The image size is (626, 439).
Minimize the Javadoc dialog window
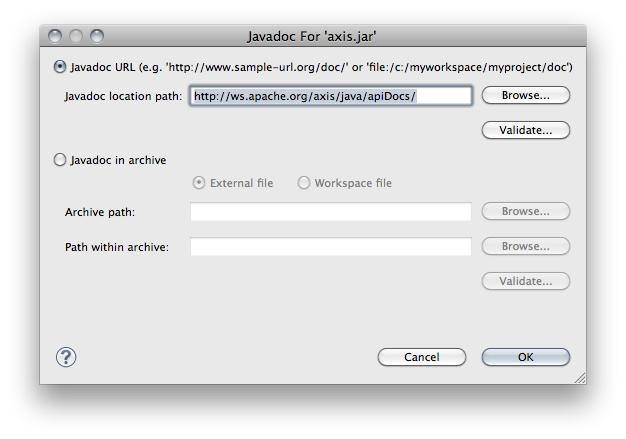click(x=76, y=36)
